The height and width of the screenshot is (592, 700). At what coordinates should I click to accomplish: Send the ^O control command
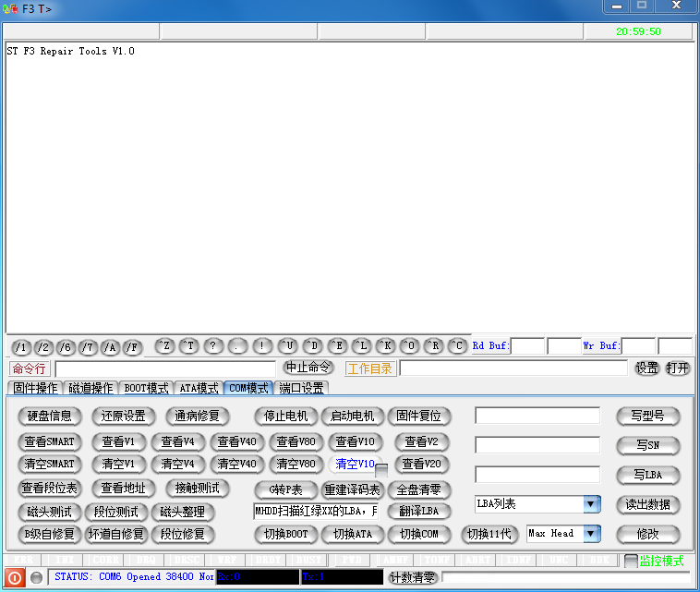[x=410, y=346]
